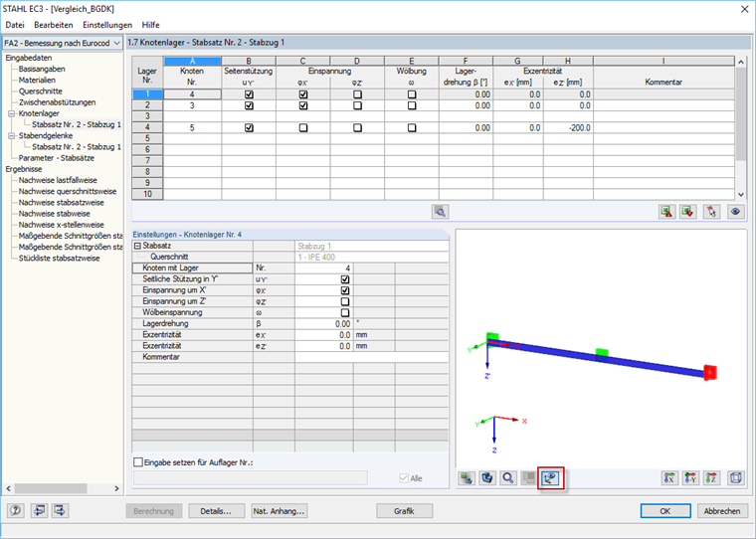756x539 pixels.
Task: Click the print graphic icon in preview toolbar
Action: (x=467, y=478)
